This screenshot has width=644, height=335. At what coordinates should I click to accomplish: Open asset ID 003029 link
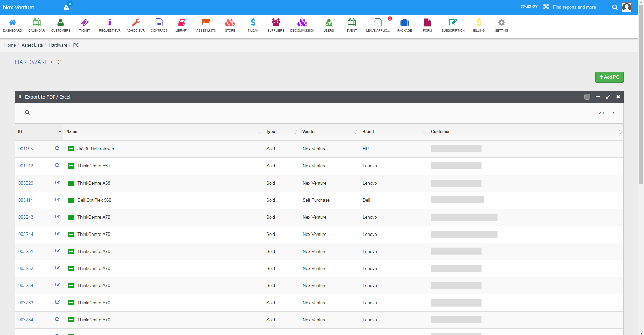click(x=26, y=183)
